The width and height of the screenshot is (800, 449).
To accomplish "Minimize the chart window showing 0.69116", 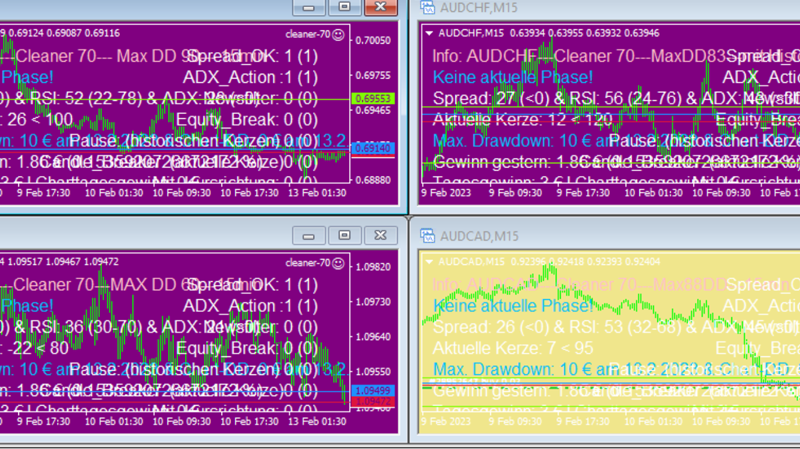I will [309, 7].
